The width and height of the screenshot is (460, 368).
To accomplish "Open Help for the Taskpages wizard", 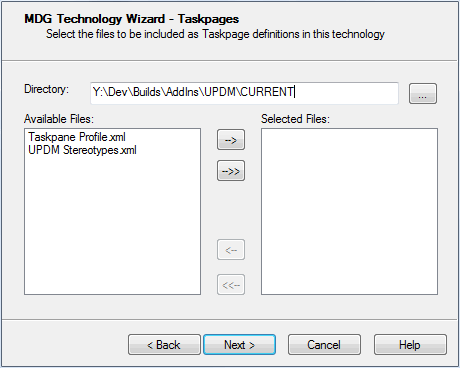I will click(x=410, y=345).
